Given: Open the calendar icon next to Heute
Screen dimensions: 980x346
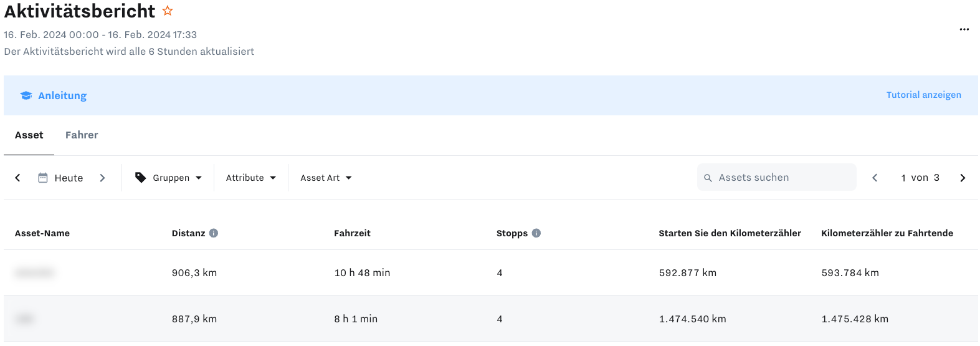Looking at the screenshot, I should pos(43,178).
